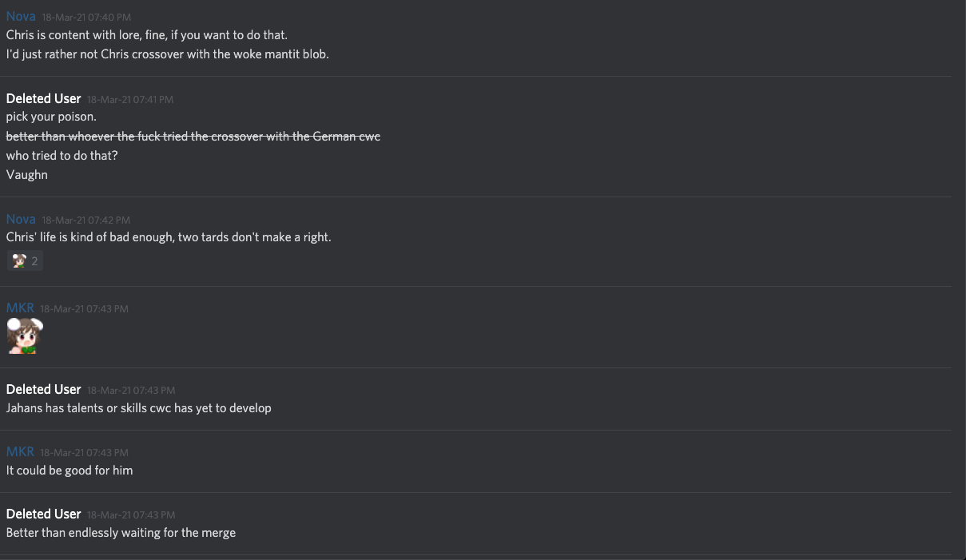Click Deleted User name above the Jahans message
The width and height of the screenshot is (966, 560).
[43, 389]
